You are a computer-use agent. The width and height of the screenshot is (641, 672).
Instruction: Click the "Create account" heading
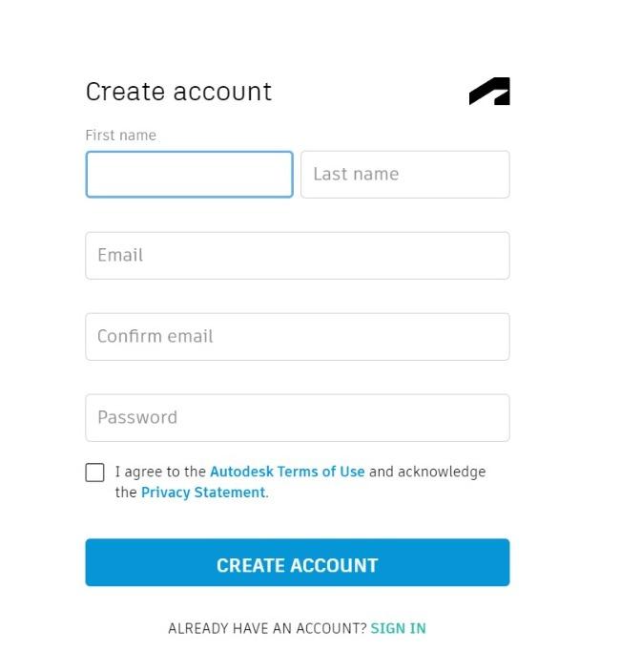pyautogui.click(x=178, y=92)
